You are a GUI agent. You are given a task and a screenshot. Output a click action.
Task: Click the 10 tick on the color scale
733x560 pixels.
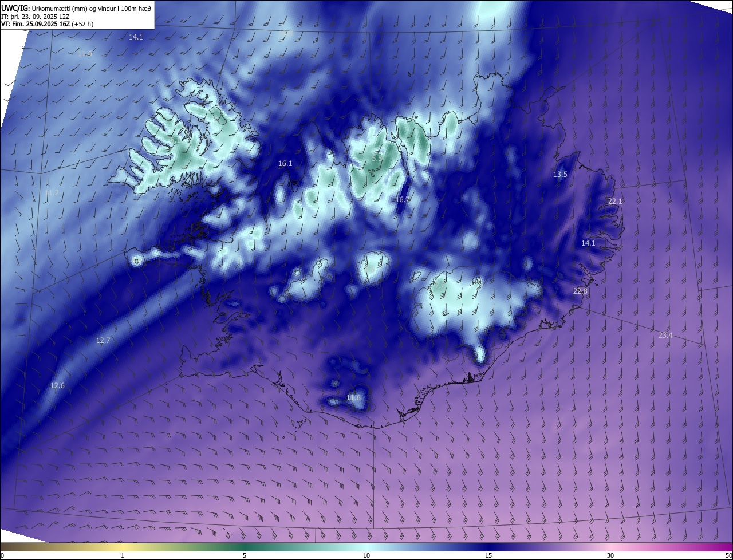click(366, 556)
